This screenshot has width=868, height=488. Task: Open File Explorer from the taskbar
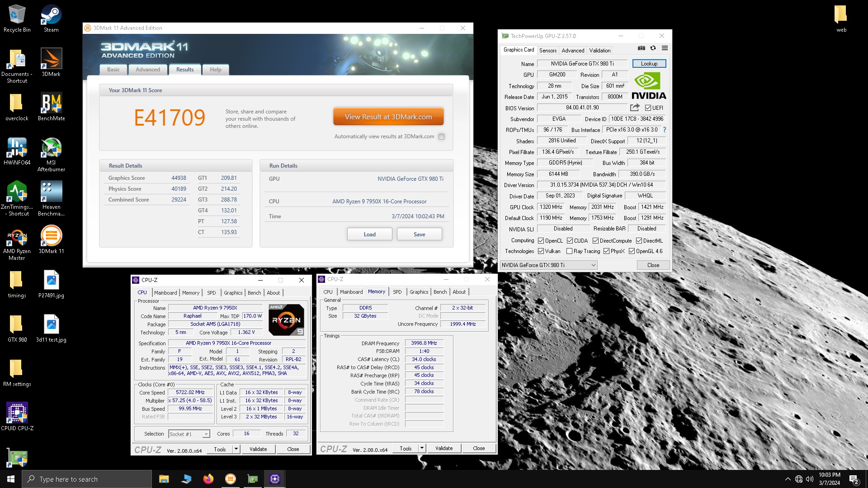pyautogui.click(x=164, y=479)
